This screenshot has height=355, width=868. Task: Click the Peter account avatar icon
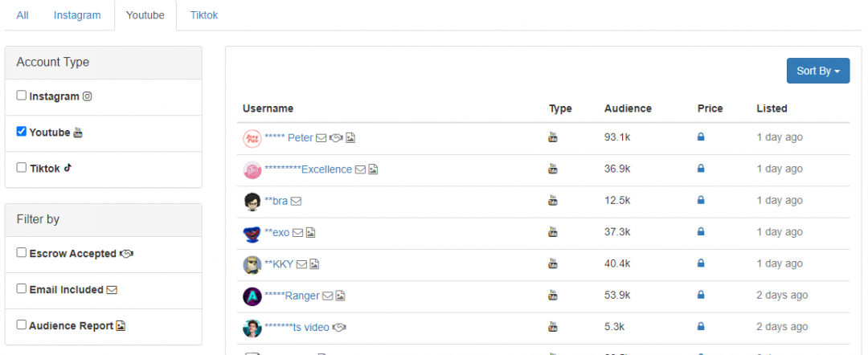point(252,138)
